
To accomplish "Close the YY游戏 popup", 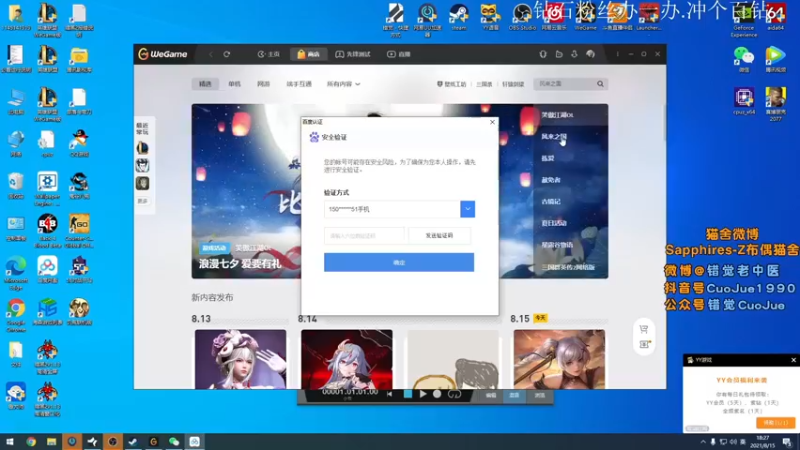I will click(x=793, y=360).
